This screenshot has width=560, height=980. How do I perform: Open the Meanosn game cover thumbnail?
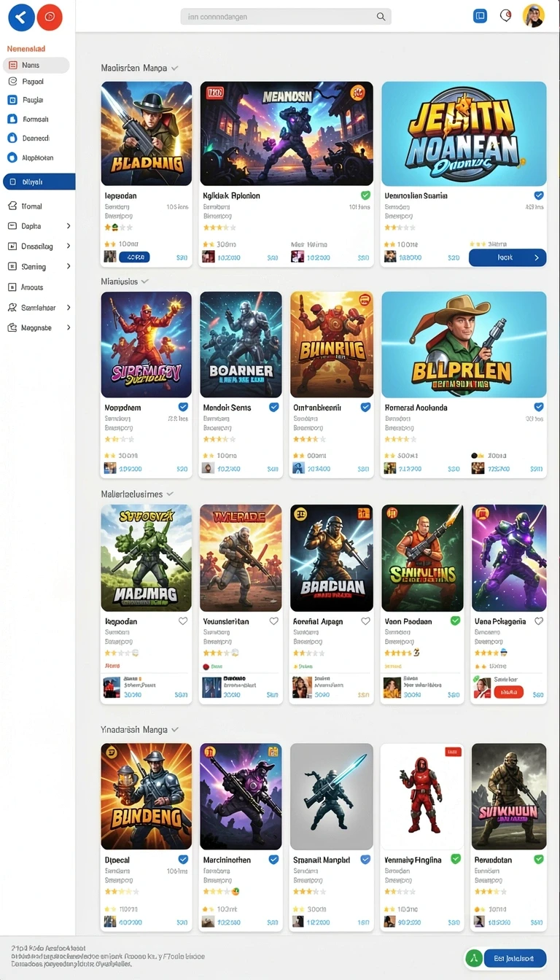tap(287, 133)
